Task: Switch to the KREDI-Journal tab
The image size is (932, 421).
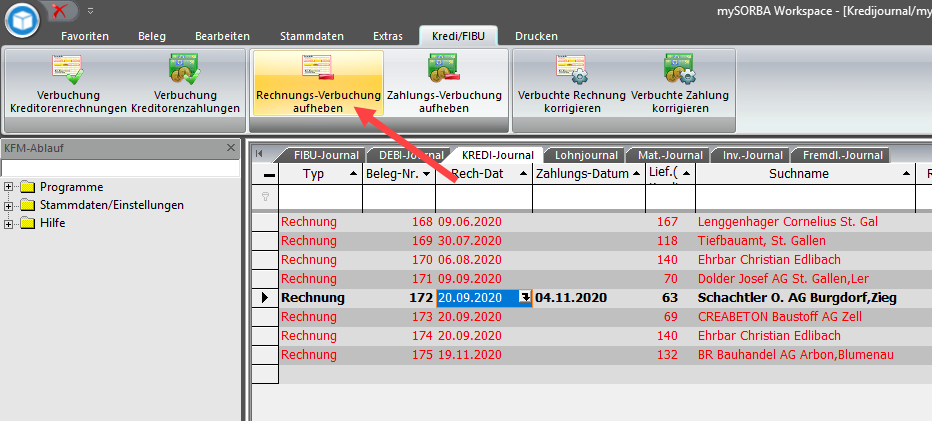Action: tap(497, 155)
